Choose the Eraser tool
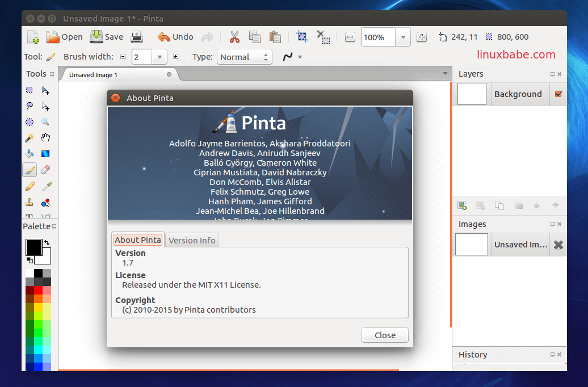 coord(46,170)
